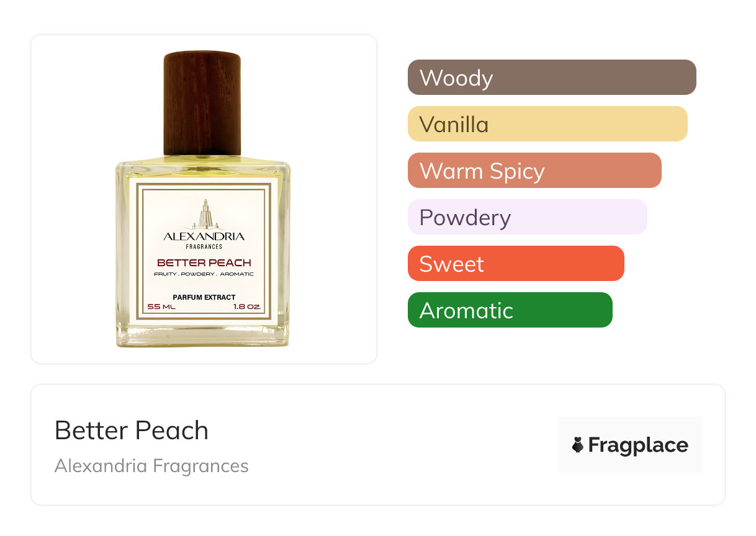Select the Vanilla accord bar
This screenshot has height=536, width=756.
click(x=547, y=124)
